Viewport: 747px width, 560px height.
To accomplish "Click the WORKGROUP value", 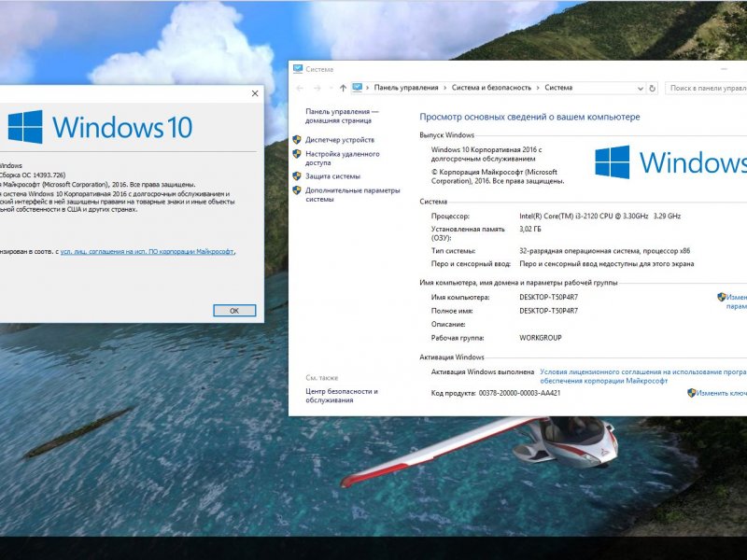I will click(x=541, y=338).
